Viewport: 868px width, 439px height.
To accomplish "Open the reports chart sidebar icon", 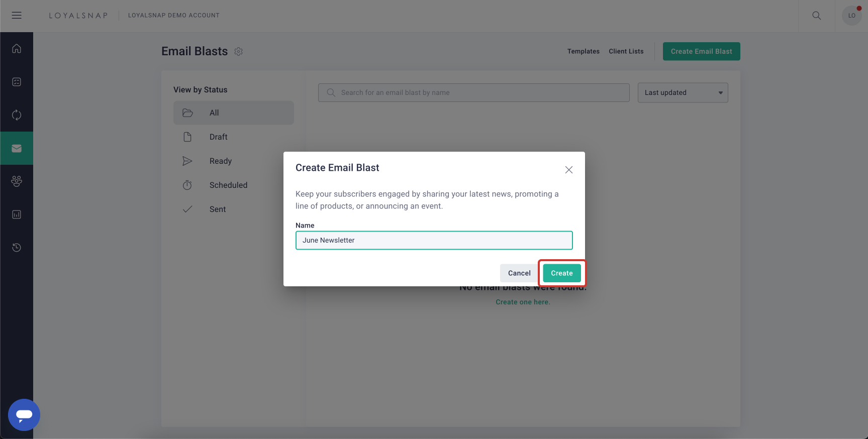I will coord(17,214).
